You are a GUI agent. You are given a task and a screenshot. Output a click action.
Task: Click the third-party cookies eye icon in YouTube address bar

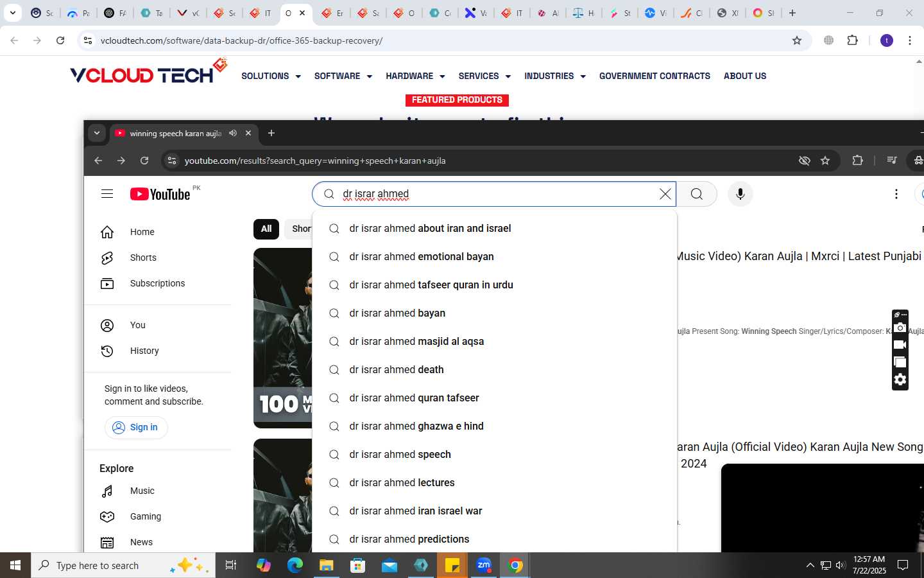(804, 161)
